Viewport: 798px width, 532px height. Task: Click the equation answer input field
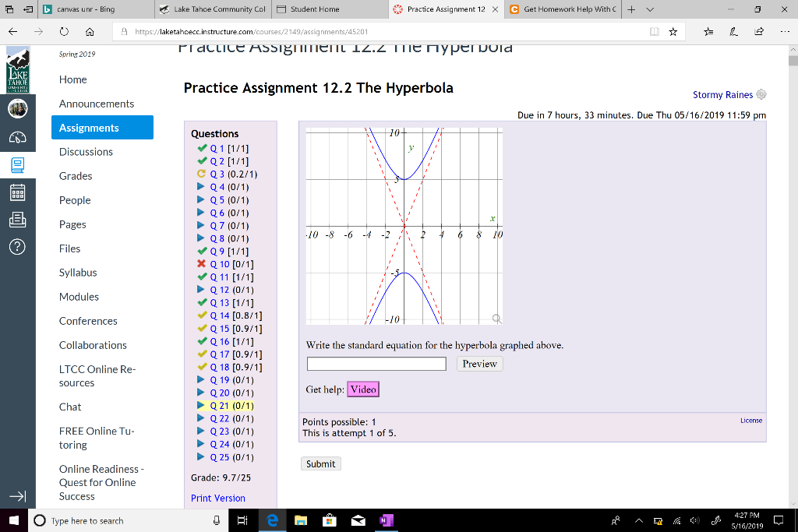pyautogui.click(x=376, y=364)
